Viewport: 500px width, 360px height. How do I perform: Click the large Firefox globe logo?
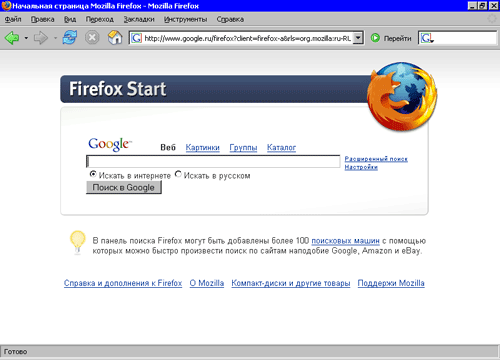click(x=402, y=96)
